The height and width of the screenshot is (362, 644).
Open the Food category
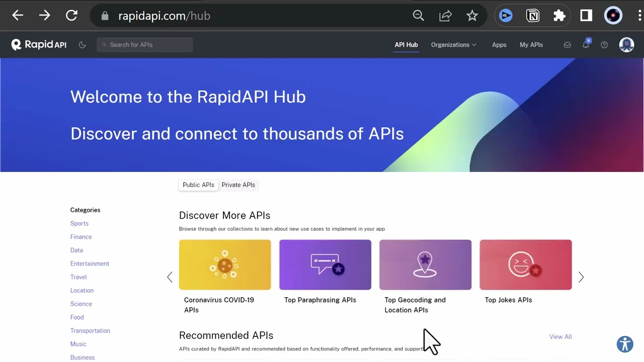click(77, 317)
